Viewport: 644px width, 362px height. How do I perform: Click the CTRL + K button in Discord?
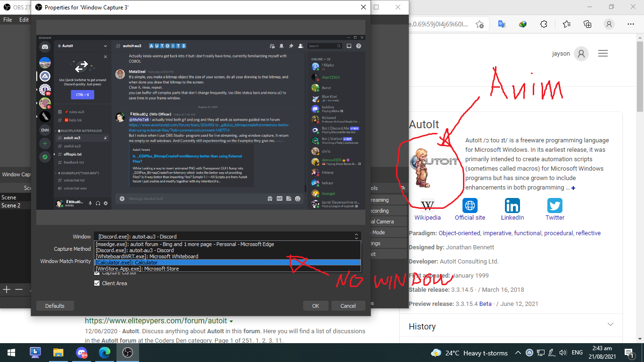click(x=83, y=95)
